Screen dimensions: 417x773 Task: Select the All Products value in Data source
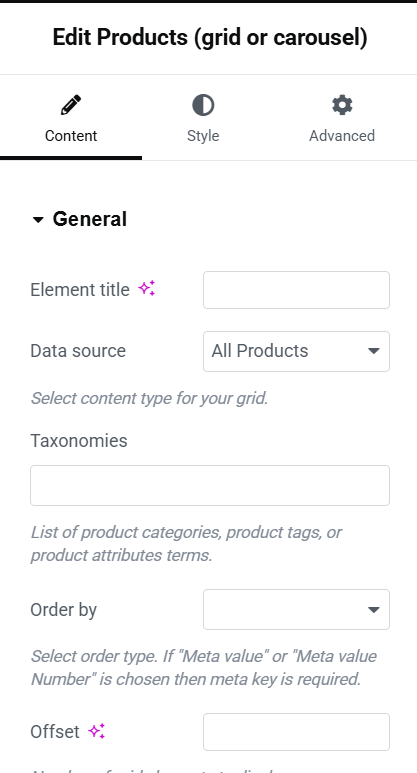click(260, 351)
